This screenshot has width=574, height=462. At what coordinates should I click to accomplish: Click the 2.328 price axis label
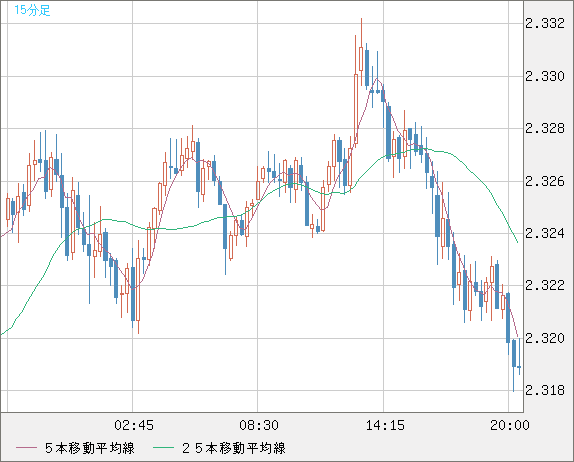(545, 128)
